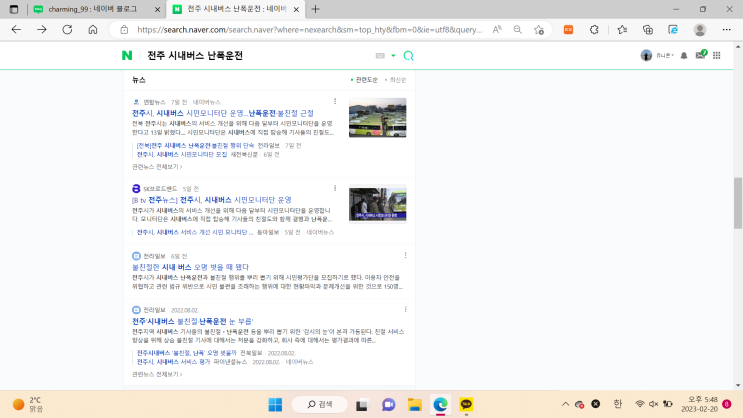Open related link 전주시, 시내버스 서비스 평가
Image resolution: width=743 pixels, height=418 pixels.
(173, 362)
